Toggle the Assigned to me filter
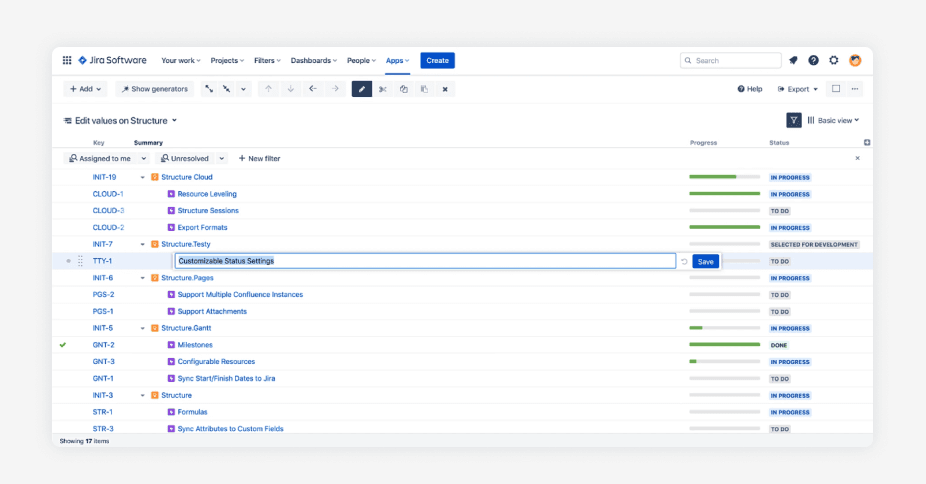The height and width of the screenshot is (484, 926). pos(100,158)
